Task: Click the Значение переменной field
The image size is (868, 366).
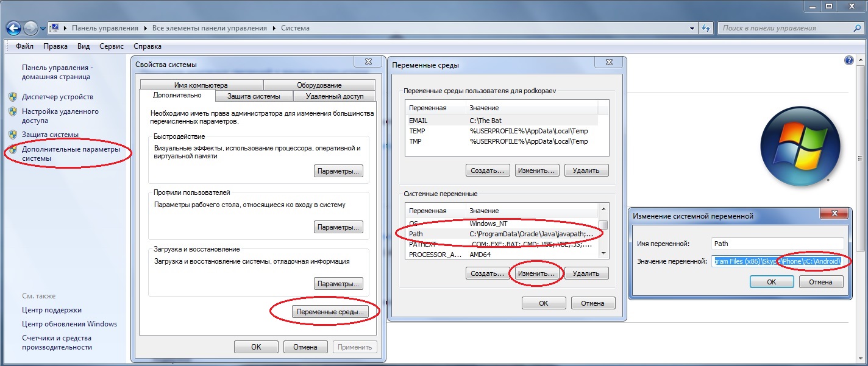Action: click(778, 261)
